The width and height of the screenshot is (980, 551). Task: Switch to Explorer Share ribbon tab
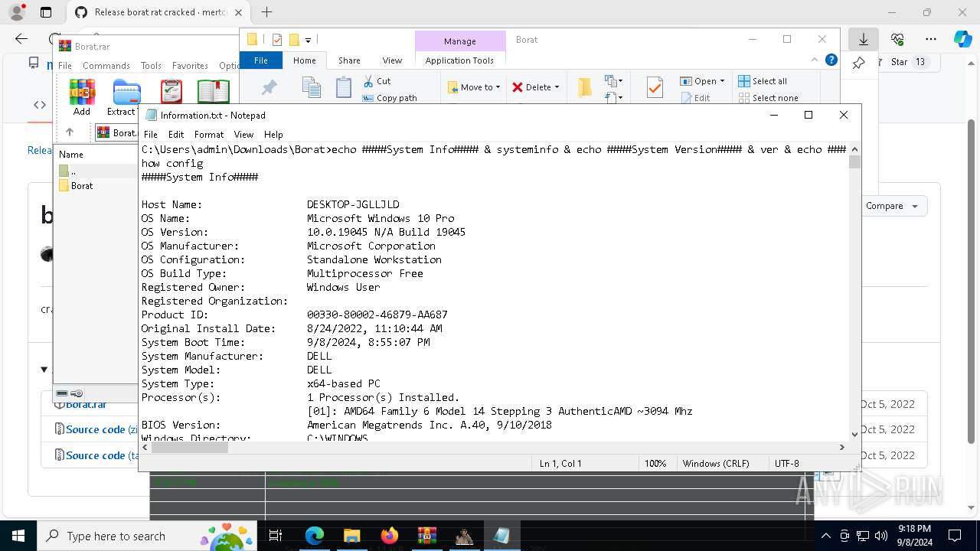tap(349, 60)
